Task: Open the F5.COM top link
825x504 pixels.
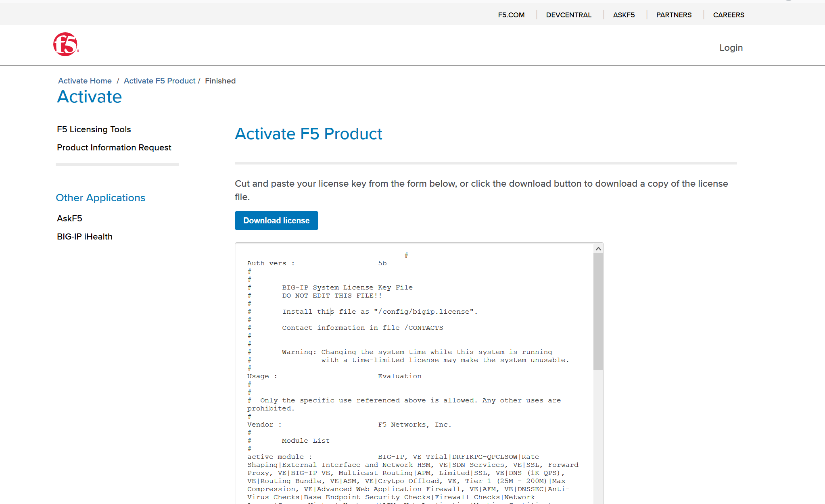Action: (x=511, y=15)
